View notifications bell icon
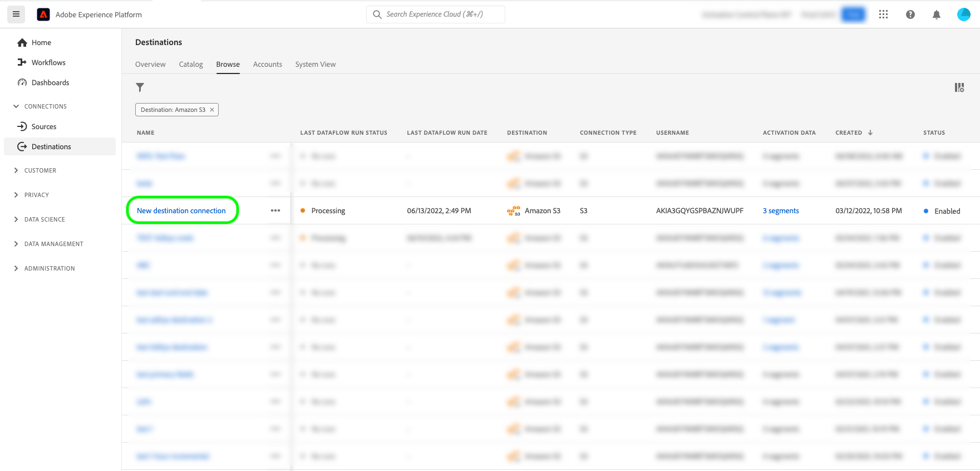The image size is (980, 471). (937, 14)
